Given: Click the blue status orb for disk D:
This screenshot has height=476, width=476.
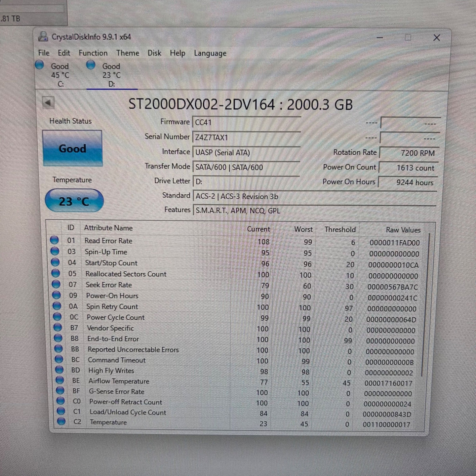Looking at the screenshot, I should (x=91, y=65).
